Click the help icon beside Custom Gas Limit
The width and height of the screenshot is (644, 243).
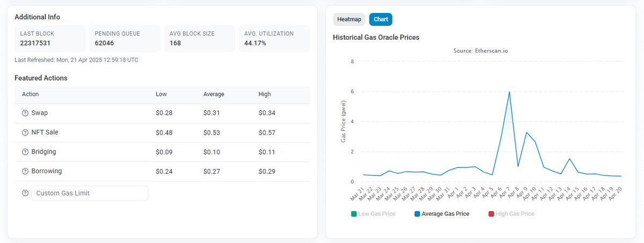(x=25, y=193)
